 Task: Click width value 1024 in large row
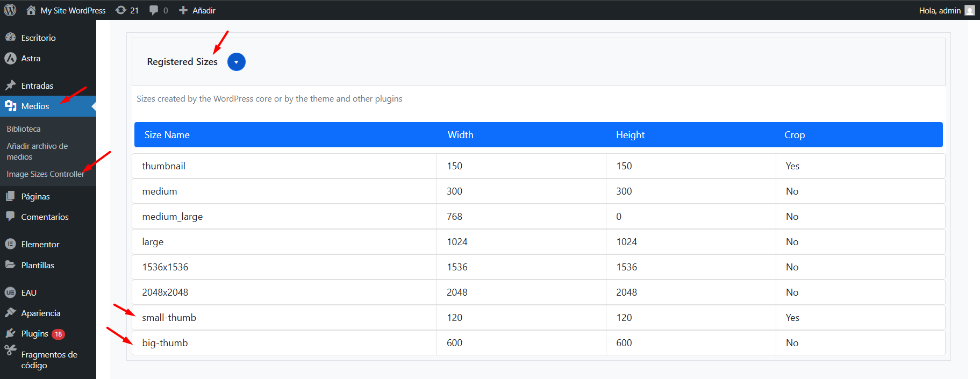(x=457, y=242)
